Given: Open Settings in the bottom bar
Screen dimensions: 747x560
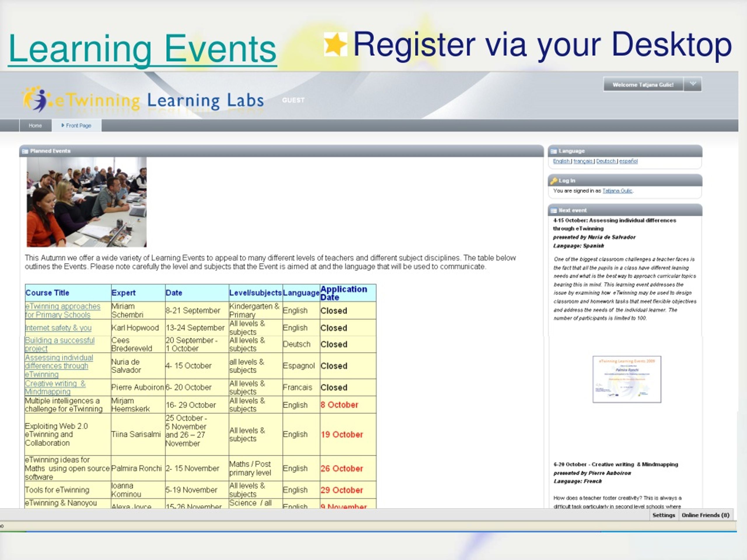Looking at the screenshot, I should tap(664, 515).
